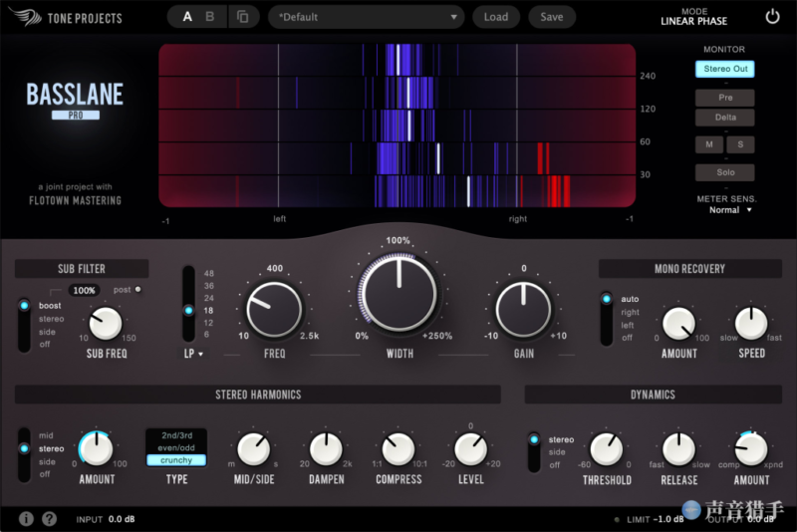Open the Default preset dropdown
797x532 pixels.
pyautogui.click(x=370, y=17)
